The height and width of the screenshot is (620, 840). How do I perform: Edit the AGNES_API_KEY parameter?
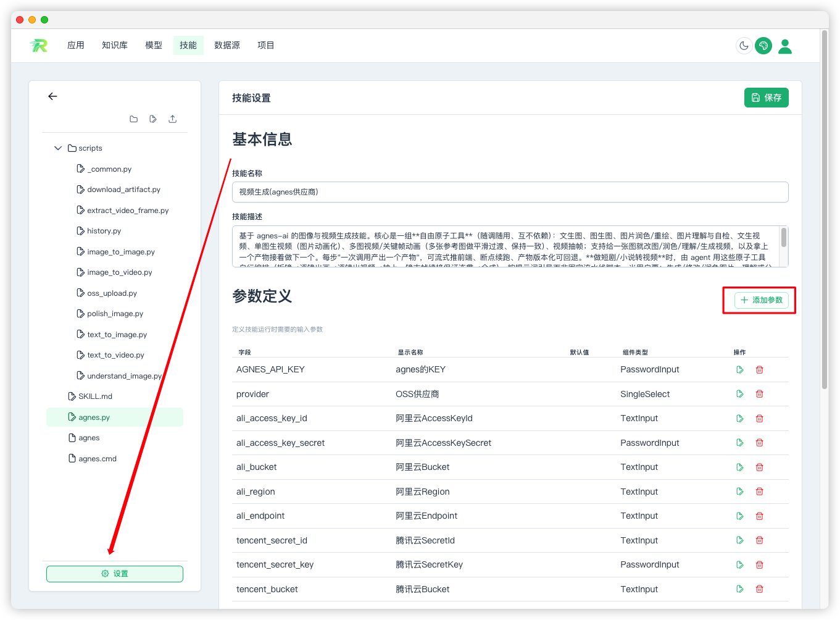(740, 370)
